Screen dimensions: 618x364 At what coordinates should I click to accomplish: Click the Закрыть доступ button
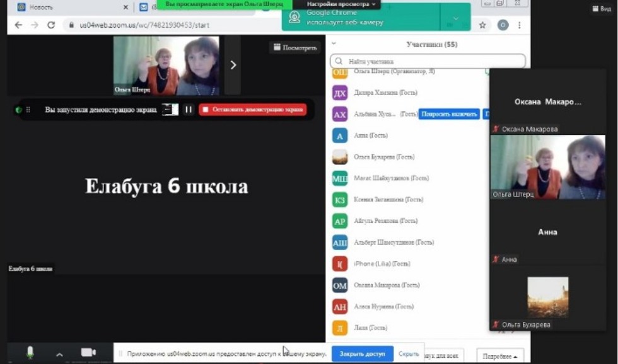(361, 354)
